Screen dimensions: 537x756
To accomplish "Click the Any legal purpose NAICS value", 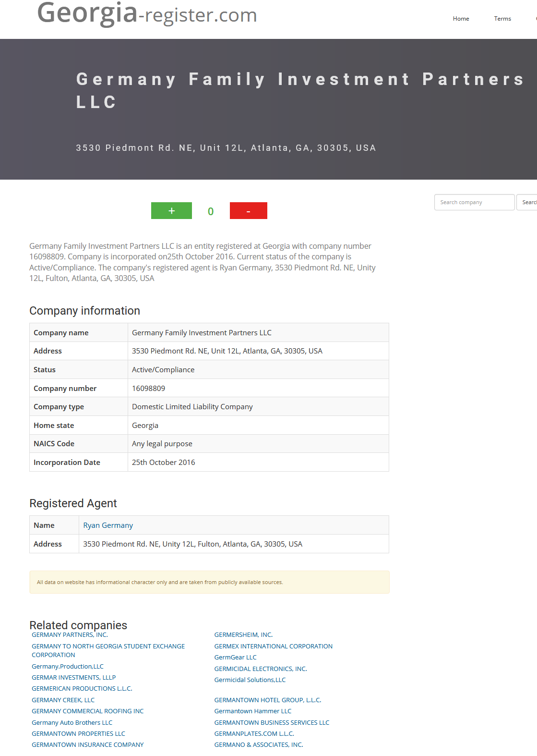I will 162,444.
